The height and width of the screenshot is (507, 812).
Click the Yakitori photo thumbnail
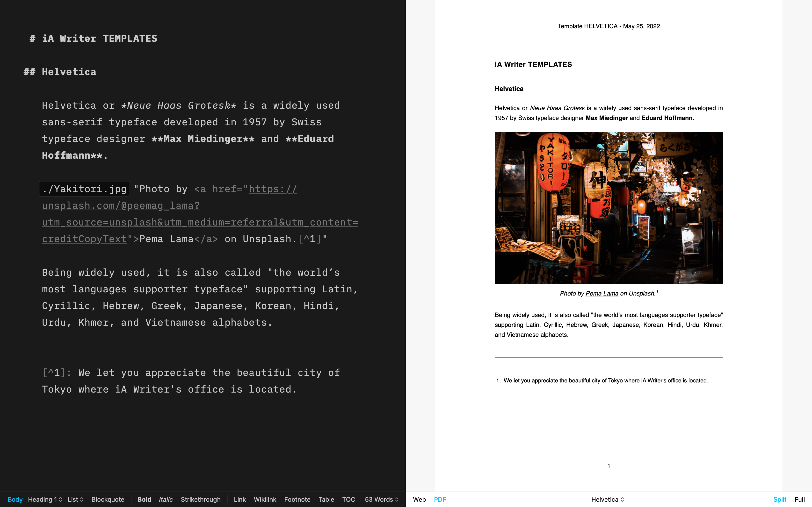[609, 208]
